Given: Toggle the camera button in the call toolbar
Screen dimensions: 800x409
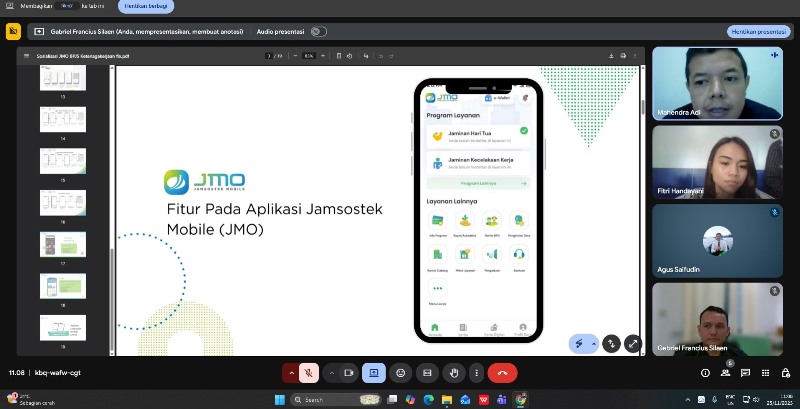Looking at the screenshot, I should point(349,372).
